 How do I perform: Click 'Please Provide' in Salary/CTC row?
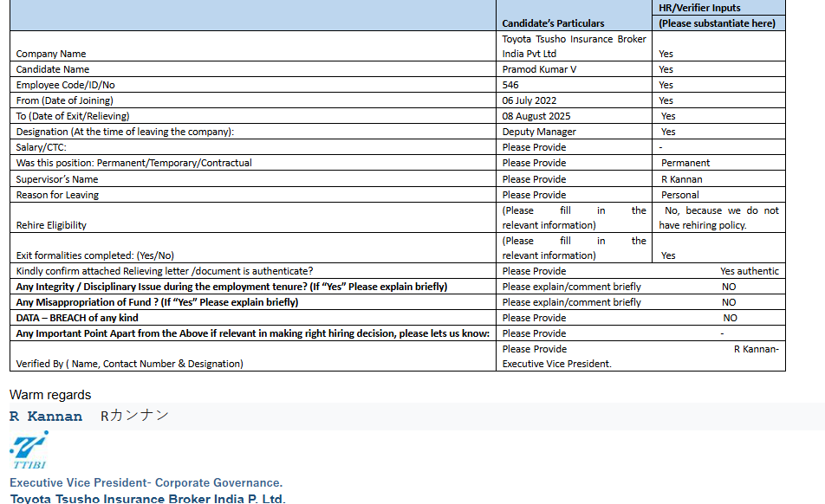pyautogui.click(x=534, y=148)
